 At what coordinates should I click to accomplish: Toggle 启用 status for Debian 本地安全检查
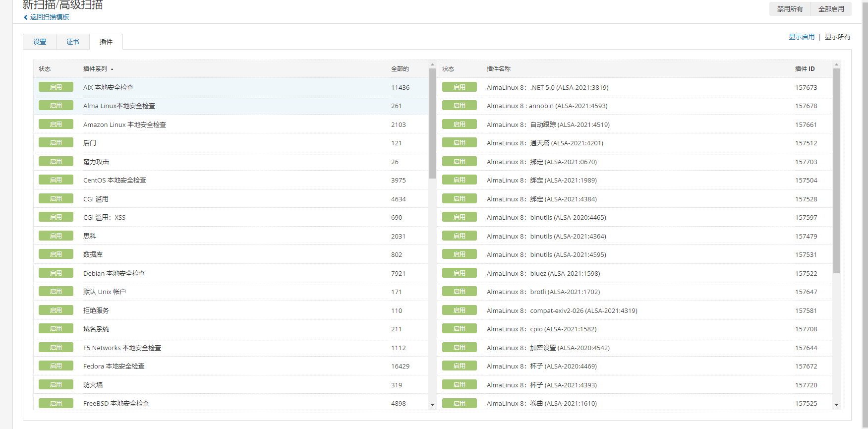[56, 273]
